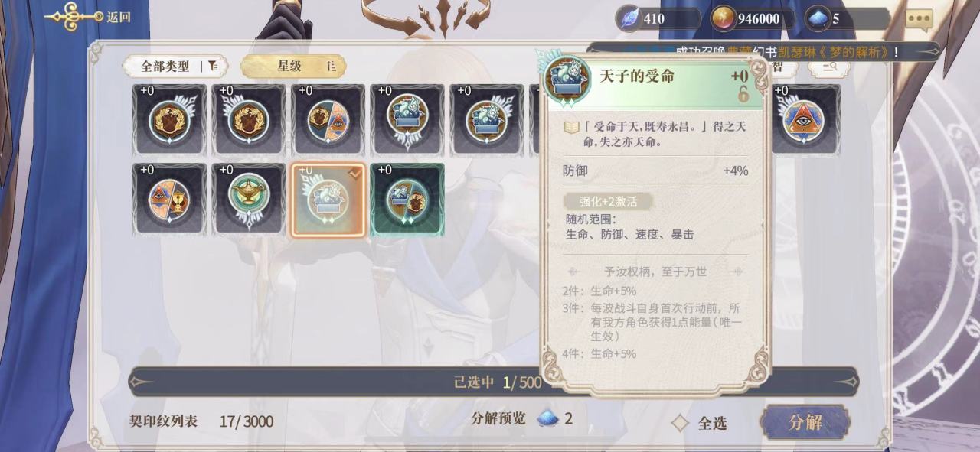Toggle the sort order arrows beside 星级
The height and width of the screenshot is (452, 980).
coord(332,67)
